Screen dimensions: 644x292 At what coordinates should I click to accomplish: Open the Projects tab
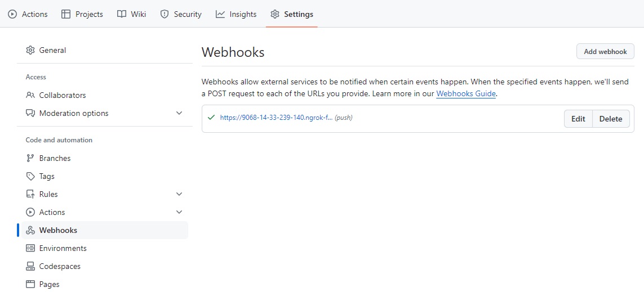click(82, 14)
